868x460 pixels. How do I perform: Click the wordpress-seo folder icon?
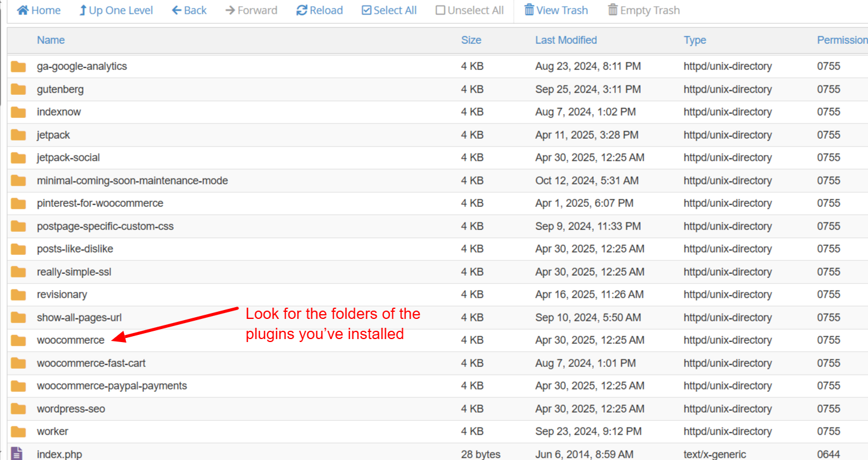coord(18,408)
